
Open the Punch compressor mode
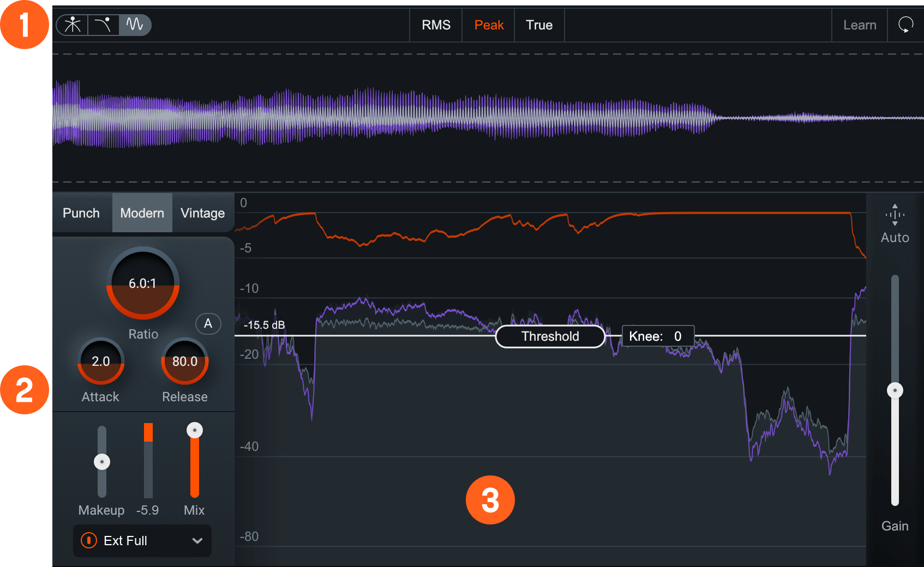coord(81,213)
